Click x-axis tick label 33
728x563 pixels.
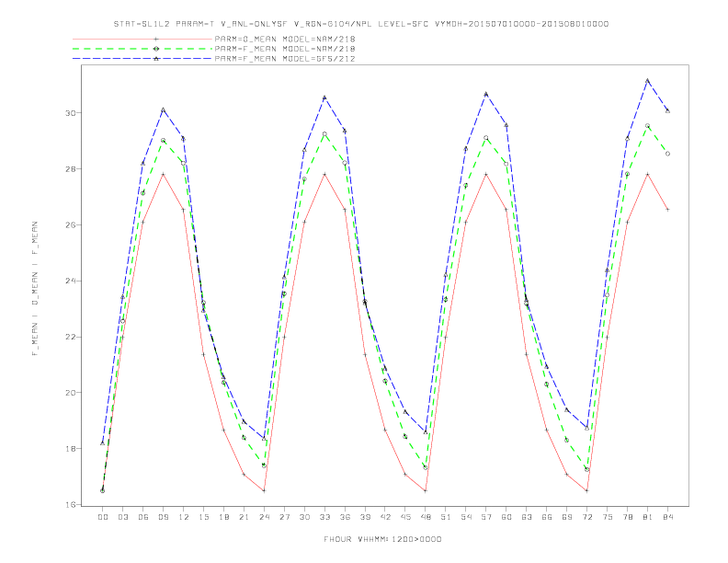point(324,517)
